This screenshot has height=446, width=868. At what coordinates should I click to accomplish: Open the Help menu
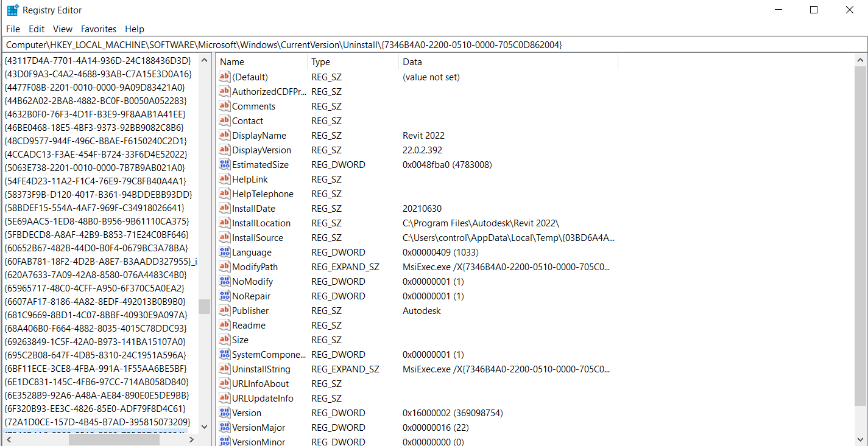[x=135, y=29]
